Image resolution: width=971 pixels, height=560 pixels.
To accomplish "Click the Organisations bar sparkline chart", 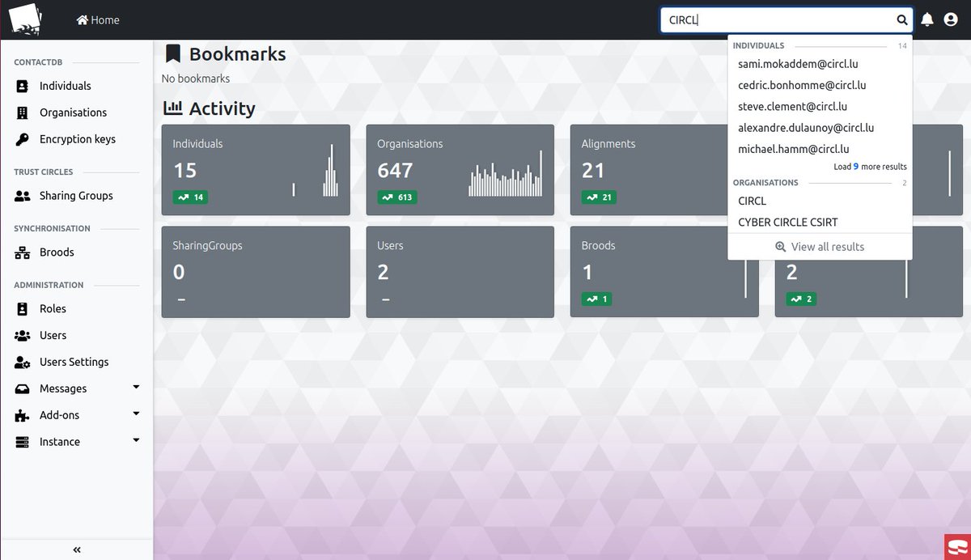I will tap(505, 173).
